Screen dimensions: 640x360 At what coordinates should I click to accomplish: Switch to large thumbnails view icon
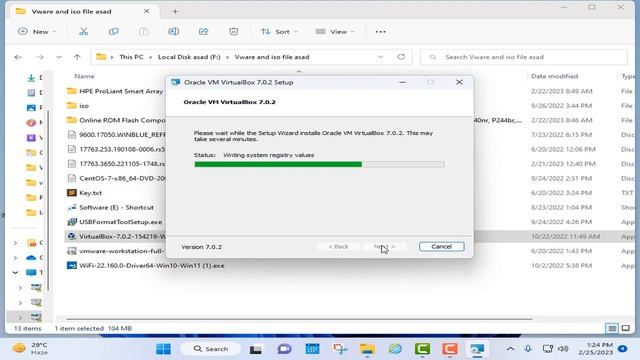[626, 328]
